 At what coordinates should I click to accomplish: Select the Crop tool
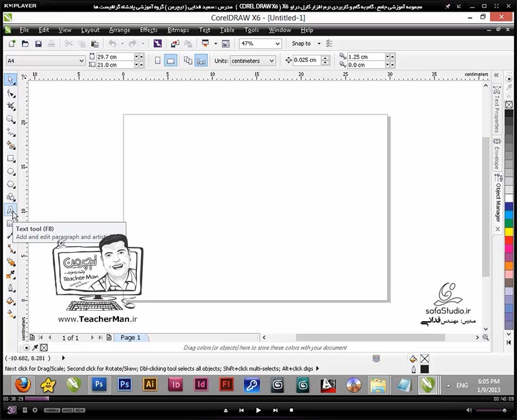click(x=10, y=106)
